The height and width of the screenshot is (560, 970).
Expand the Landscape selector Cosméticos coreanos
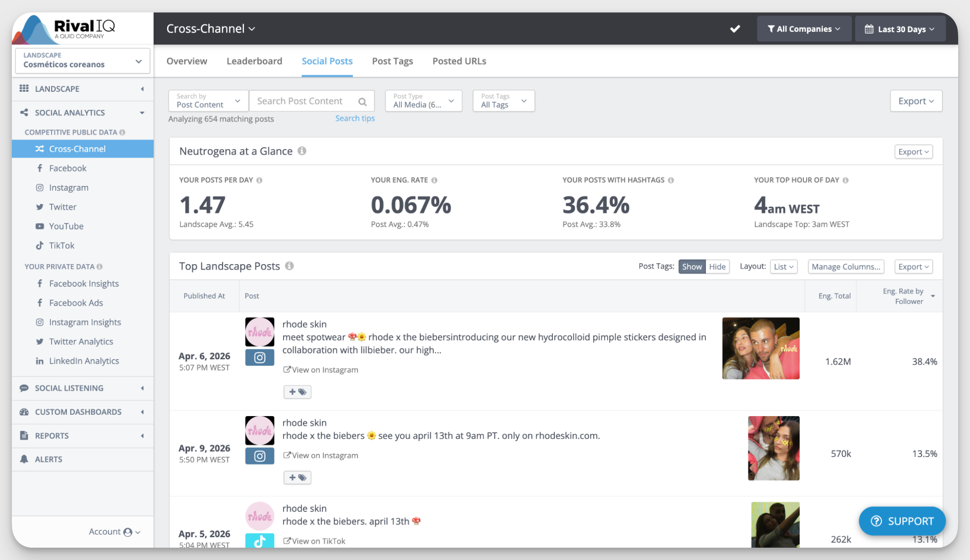click(82, 61)
